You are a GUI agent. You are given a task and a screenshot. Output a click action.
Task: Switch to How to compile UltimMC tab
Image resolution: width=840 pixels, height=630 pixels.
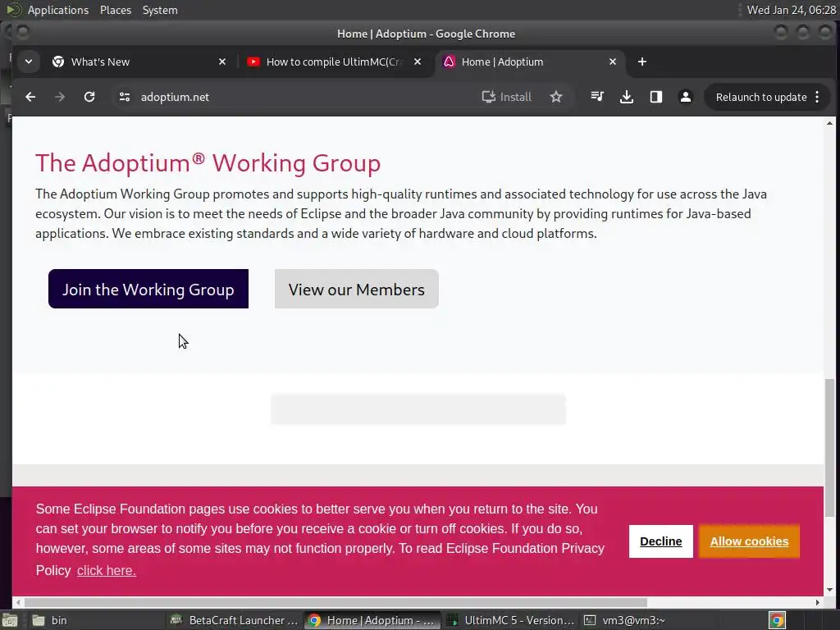point(332,62)
